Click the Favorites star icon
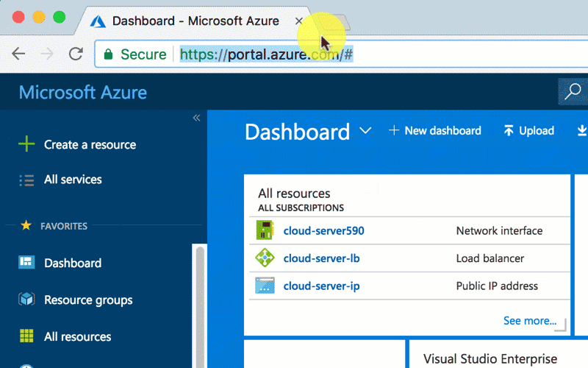 [x=26, y=225]
